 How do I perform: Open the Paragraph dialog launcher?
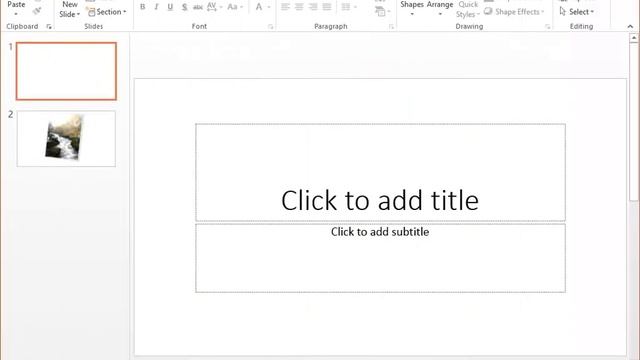391,27
